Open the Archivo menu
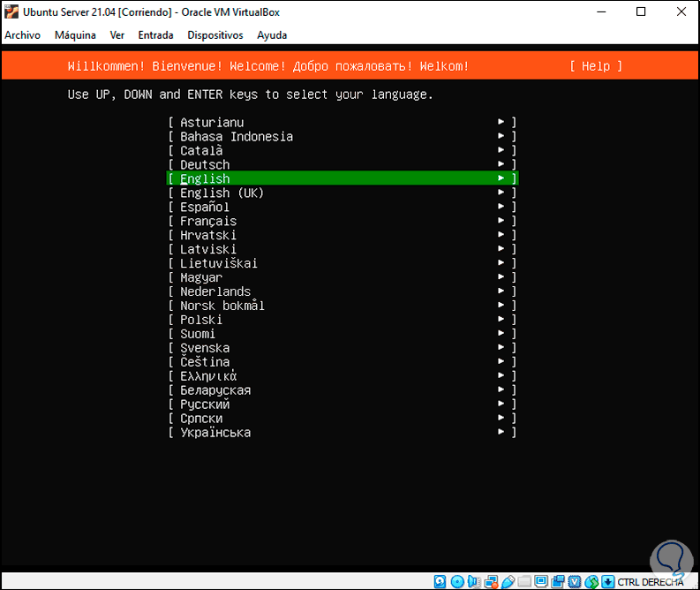 pyautogui.click(x=22, y=35)
